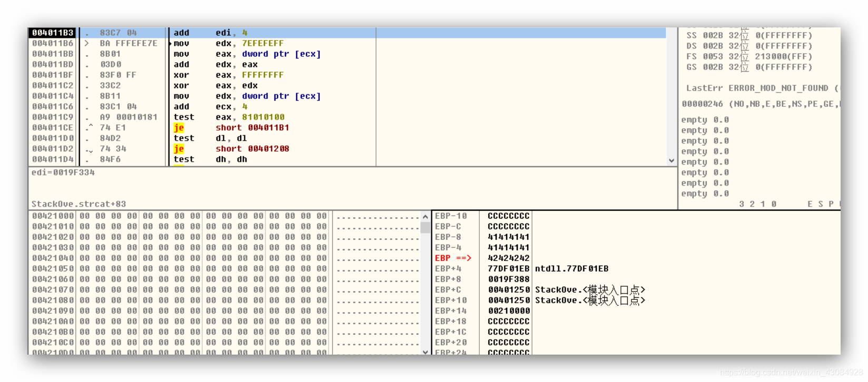868x382 pixels.
Task: Click the first empty 0.0 FPU register
Action: point(705,120)
